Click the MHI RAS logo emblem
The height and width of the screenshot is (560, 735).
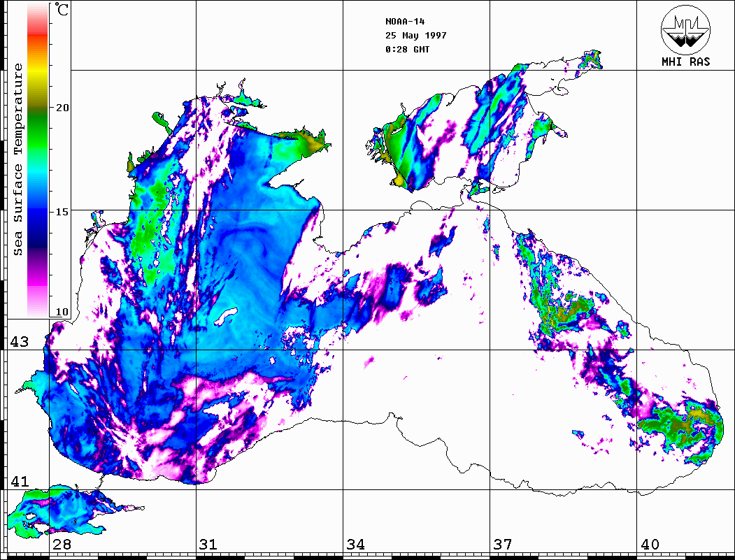tap(685, 29)
